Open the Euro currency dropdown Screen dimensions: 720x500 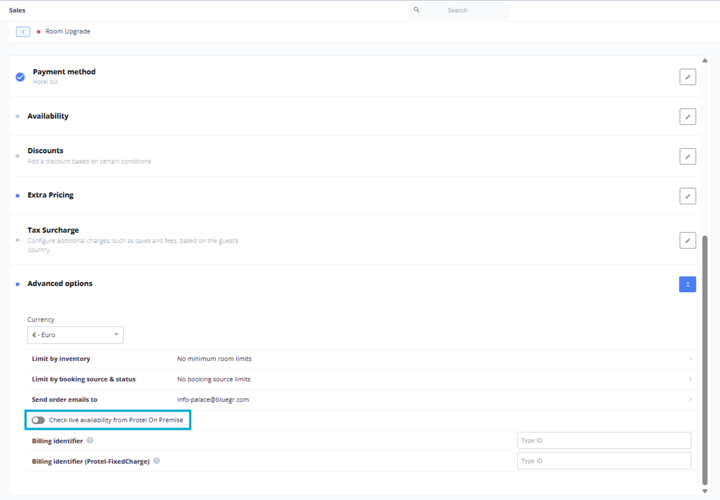click(75, 335)
